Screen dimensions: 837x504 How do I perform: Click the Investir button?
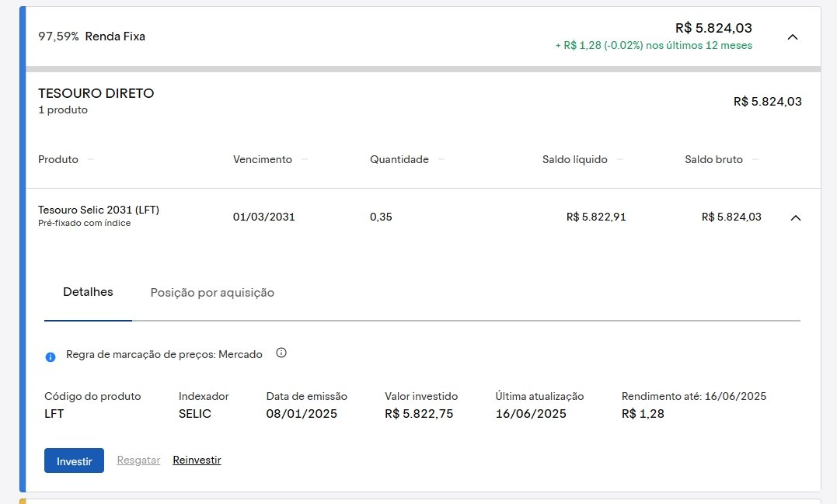[x=74, y=461]
